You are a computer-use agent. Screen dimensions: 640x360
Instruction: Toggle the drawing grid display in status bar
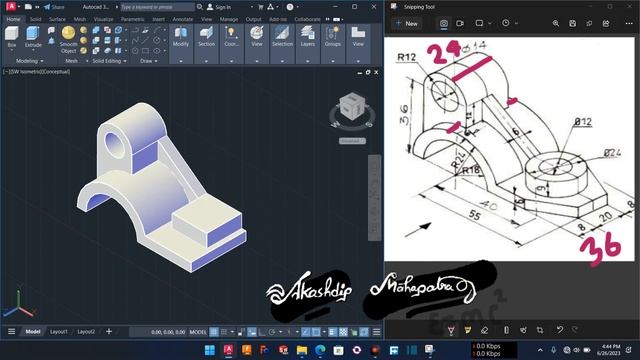click(214, 332)
